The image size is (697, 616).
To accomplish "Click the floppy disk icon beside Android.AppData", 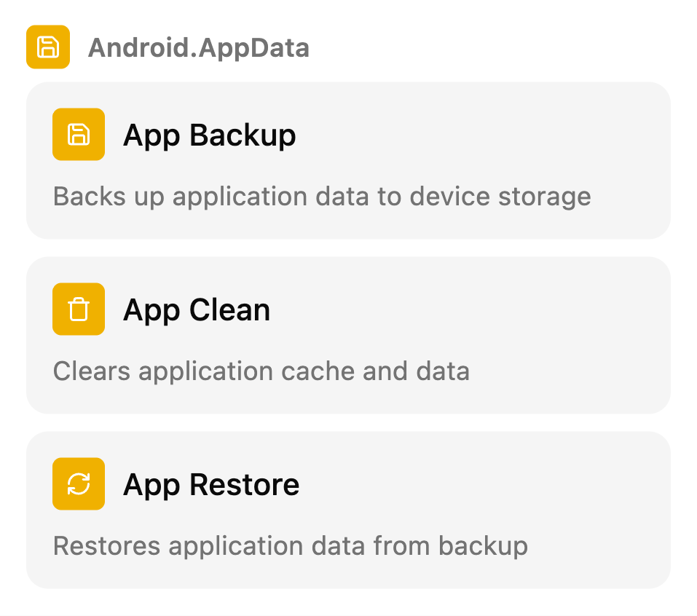I will 48,47.
